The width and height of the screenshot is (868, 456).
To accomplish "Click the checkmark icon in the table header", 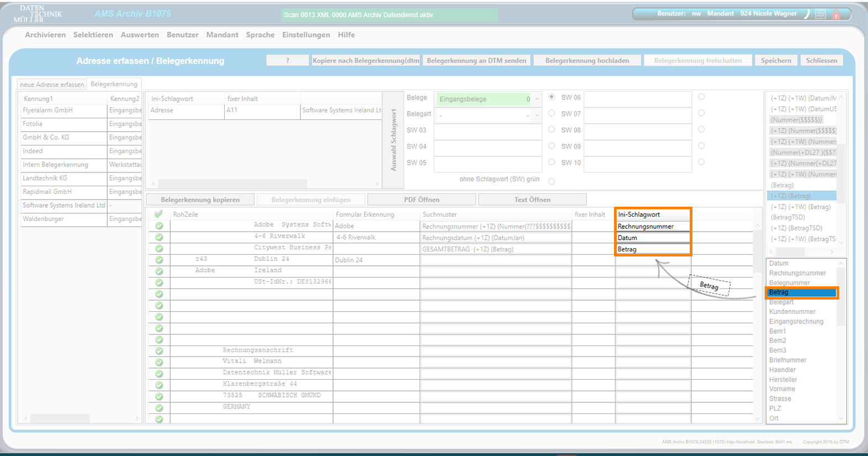I will tap(159, 214).
